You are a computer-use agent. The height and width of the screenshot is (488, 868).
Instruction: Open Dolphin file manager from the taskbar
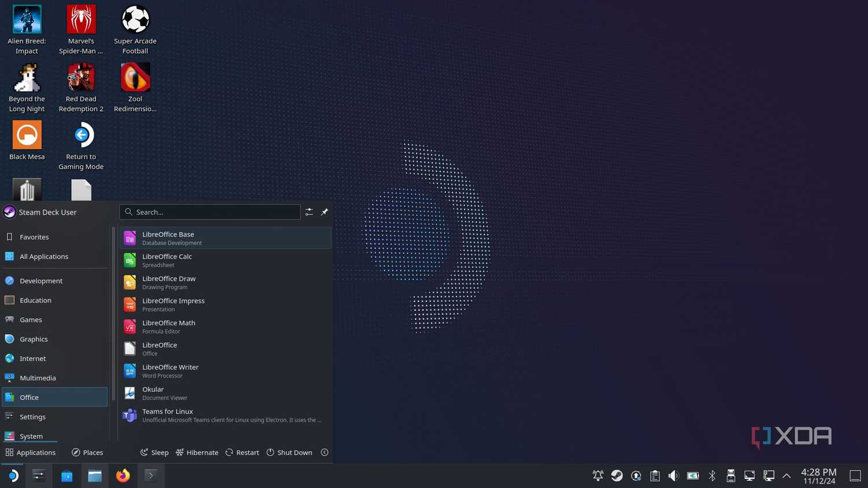click(95, 475)
